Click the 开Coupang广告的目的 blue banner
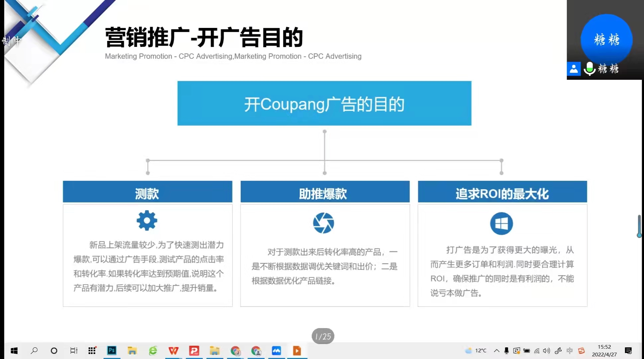The image size is (644, 359). (x=324, y=103)
